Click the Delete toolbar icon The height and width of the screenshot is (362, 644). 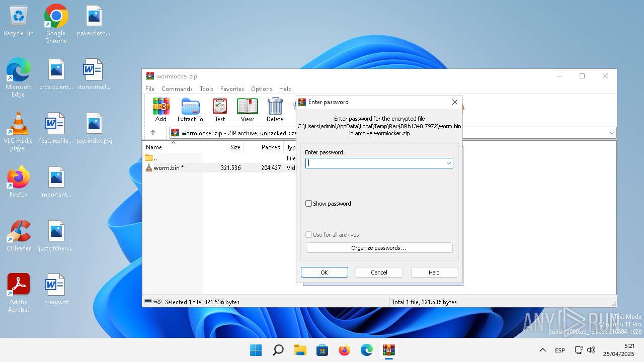[275, 110]
